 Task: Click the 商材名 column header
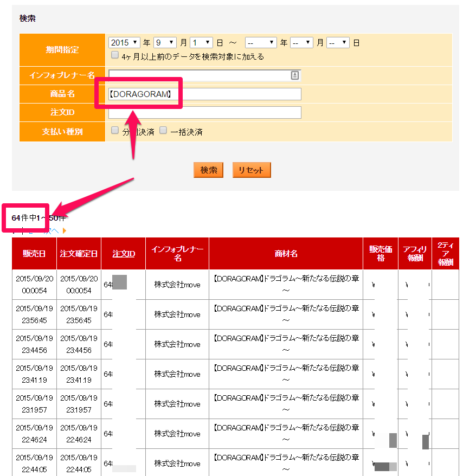pos(286,254)
